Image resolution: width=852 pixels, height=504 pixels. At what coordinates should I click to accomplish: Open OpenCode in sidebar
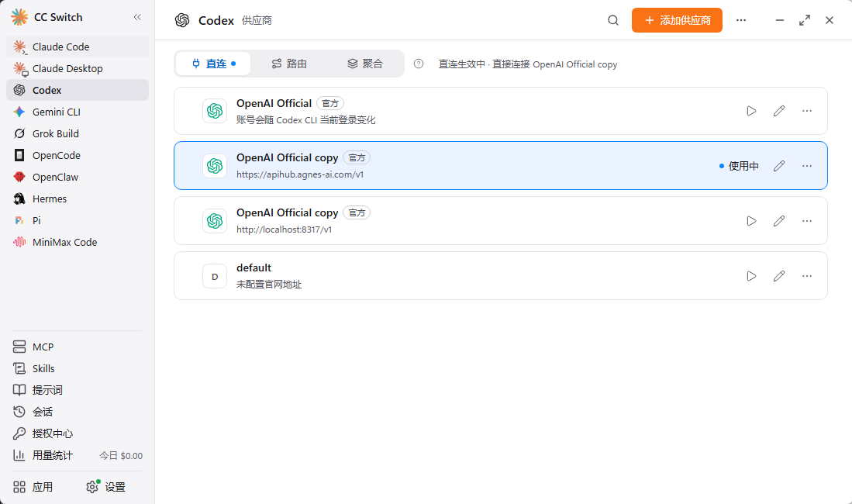[78, 156]
